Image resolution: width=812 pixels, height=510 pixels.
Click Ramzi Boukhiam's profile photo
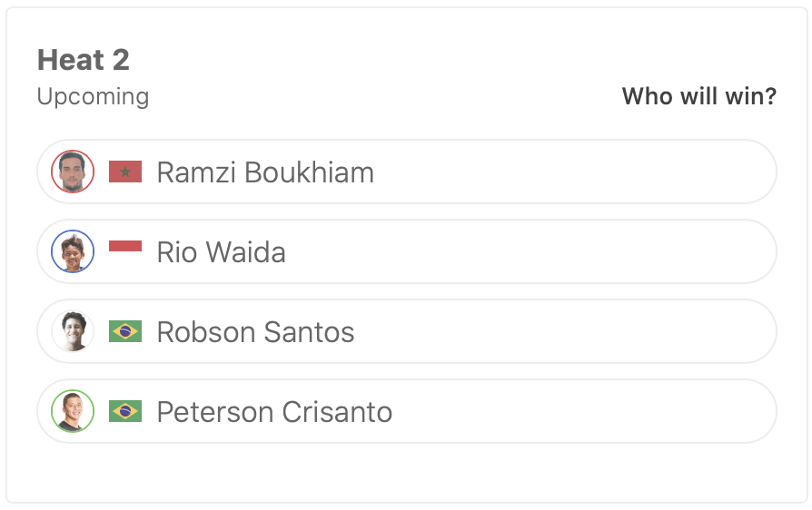[73, 172]
